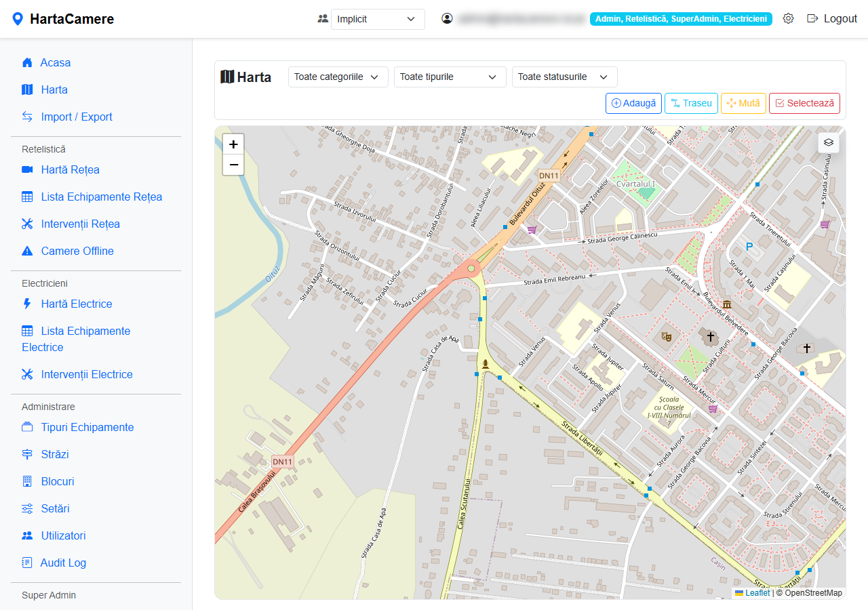The image size is (868, 610).
Task: Click the sliders icon beside Setări
Action: (27, 508)
